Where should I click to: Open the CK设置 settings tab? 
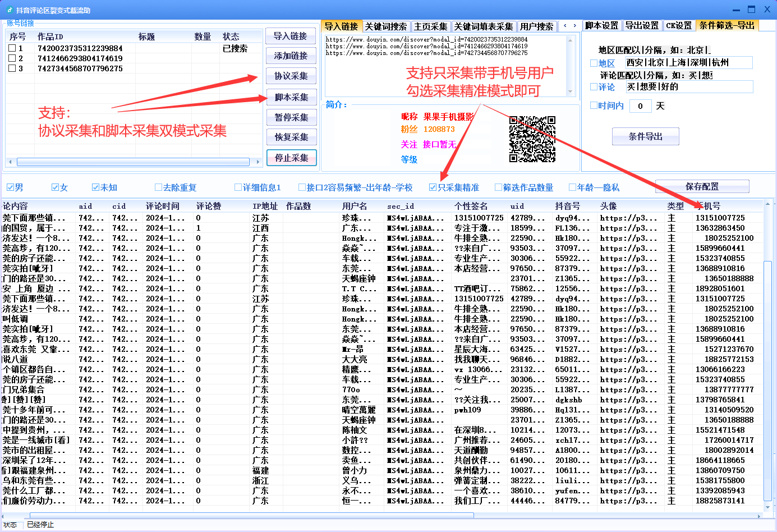[679, 25]
